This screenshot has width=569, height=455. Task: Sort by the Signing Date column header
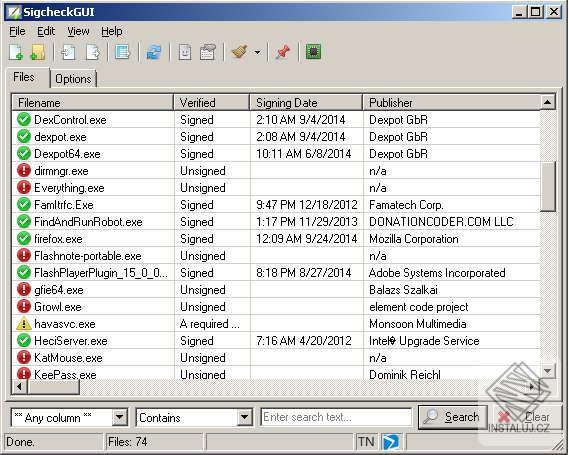point(306,103)
